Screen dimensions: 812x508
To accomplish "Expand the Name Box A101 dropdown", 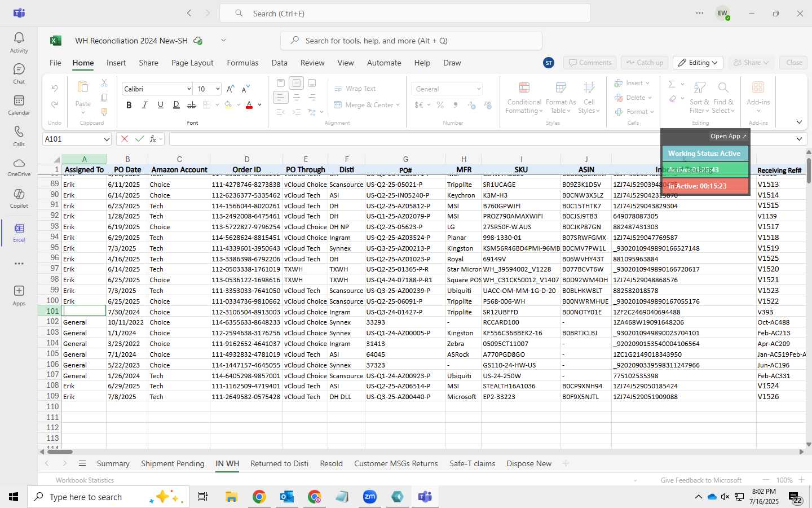I will click(x=106, y=139).
